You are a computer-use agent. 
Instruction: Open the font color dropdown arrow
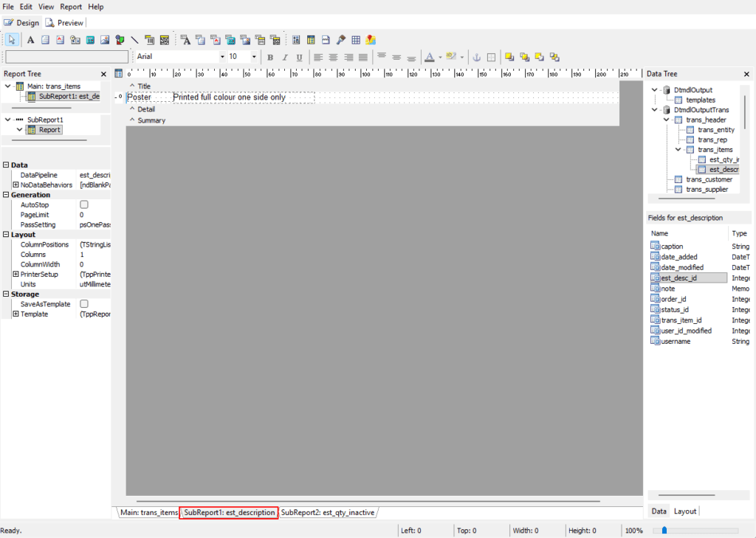(x=440, y=58)
